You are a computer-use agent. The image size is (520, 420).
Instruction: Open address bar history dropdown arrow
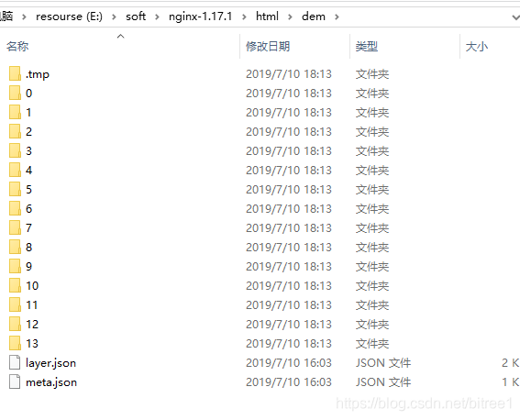click(x=515, y=17)
